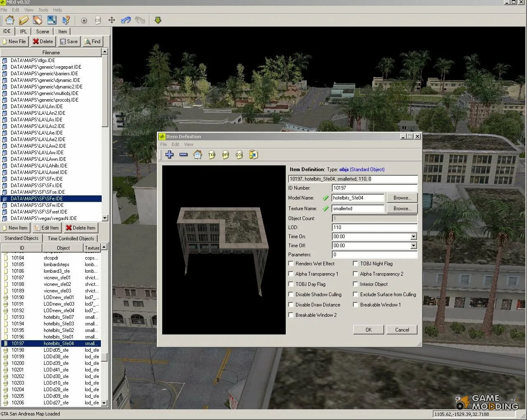
Task: Click the Parameters input field
Action: pyautogui.click(x=375, y=255)
